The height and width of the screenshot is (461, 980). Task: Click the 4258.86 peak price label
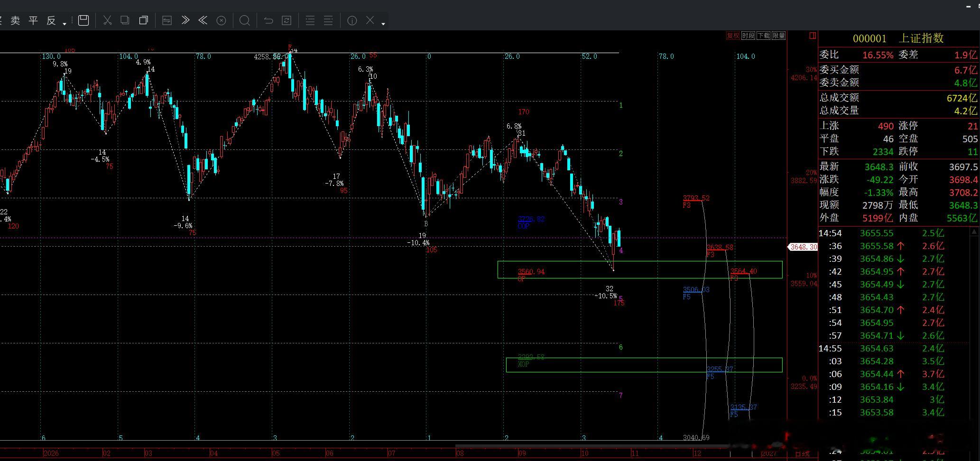coord(267,56)
